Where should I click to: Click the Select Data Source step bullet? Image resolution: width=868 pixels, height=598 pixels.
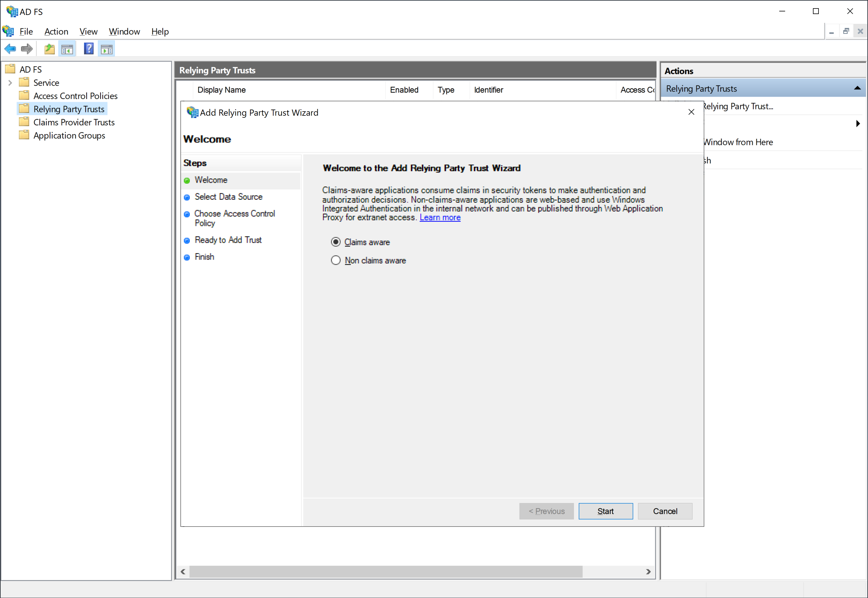(x=187, y=197)
